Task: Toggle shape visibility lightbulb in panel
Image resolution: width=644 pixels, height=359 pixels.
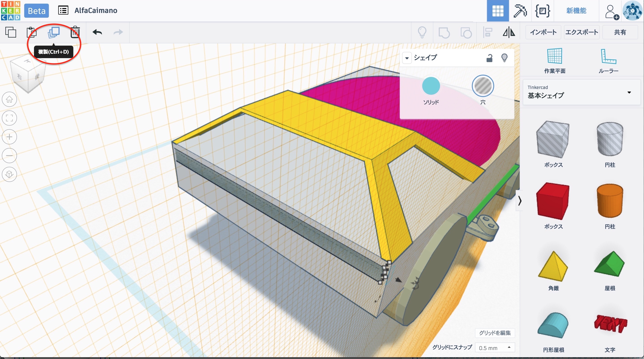Action: pos(504,58)
